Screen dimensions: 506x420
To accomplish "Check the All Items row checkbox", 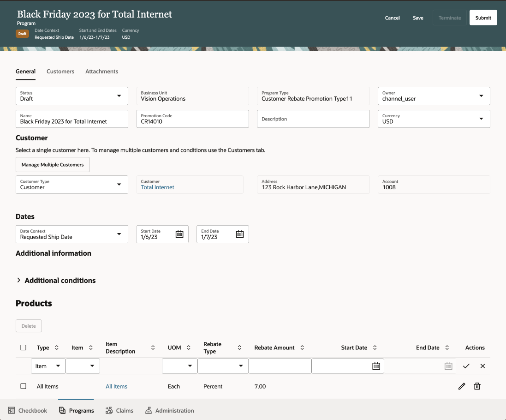I will coord(24,386).
